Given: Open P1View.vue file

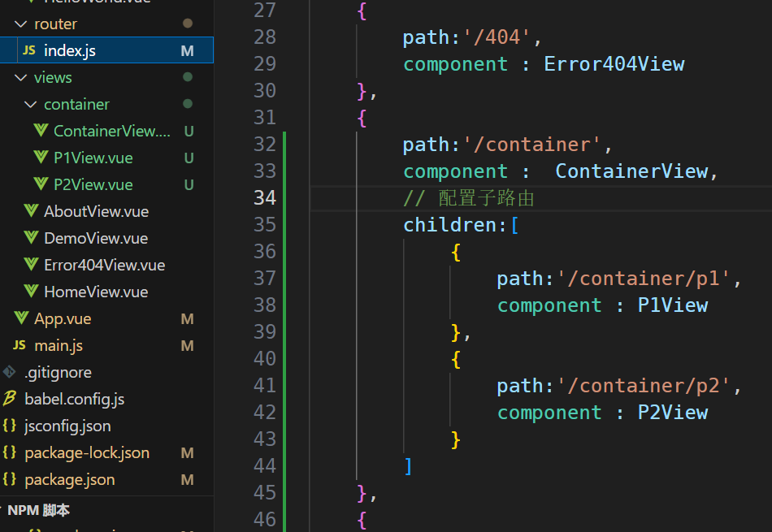Looking at the screenshot, I should pyautogui.click(x=93, y=158).
